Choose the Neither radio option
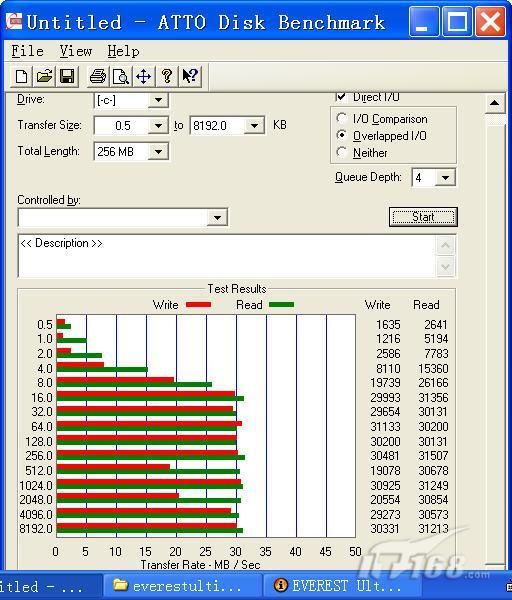The image size is (512, 600). pos(342,152)
